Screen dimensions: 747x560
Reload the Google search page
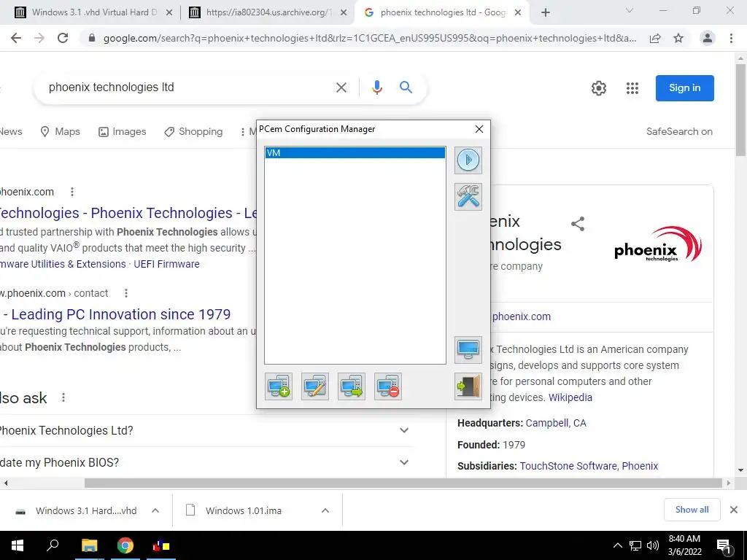point(63,38)
